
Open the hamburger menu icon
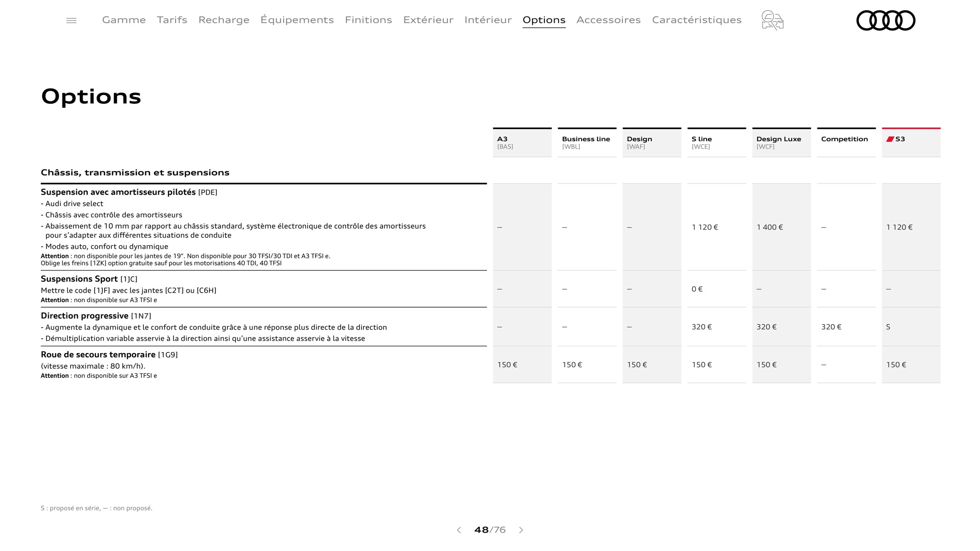71,20
